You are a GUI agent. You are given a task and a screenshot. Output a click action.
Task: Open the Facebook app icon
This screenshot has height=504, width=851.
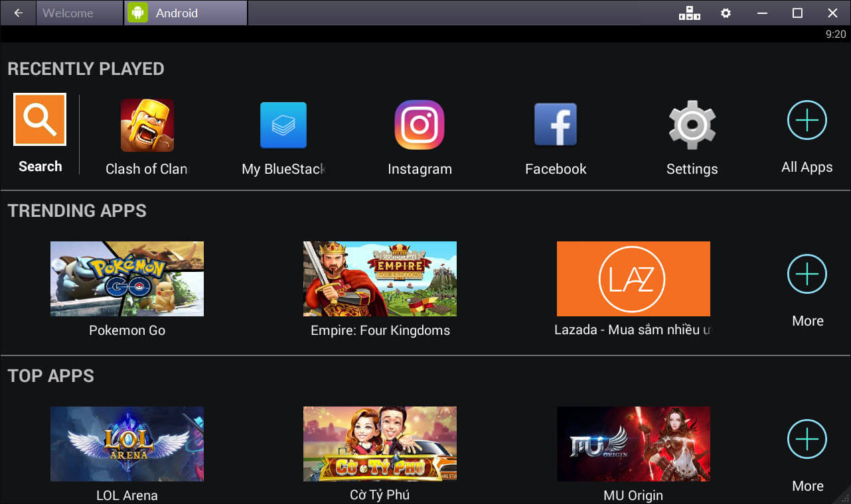pyautogui.click(x=556, y=125)
